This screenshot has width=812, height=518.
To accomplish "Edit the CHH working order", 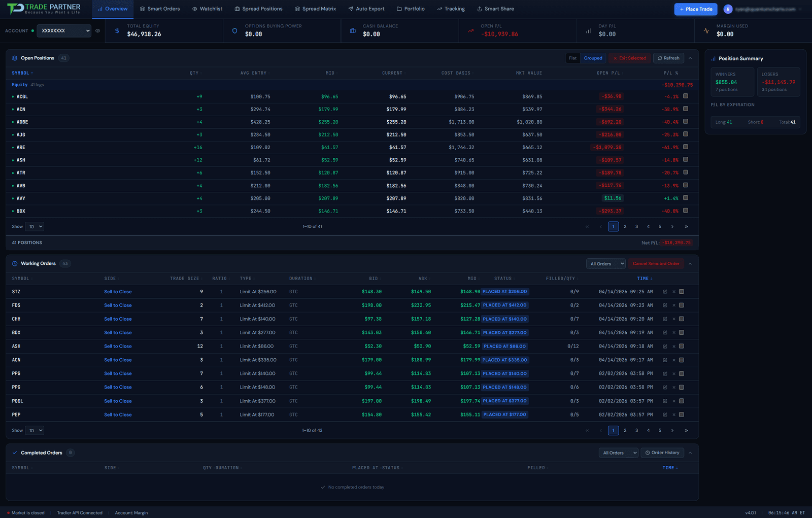I will [x=665, y=319].
